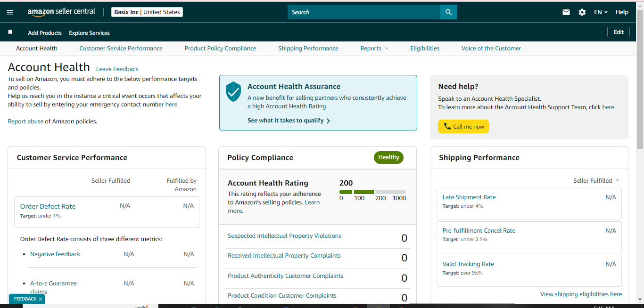Screen dimensions: 644x308
Task: Open the Eligibilities tab
Action: coord(425,48)
